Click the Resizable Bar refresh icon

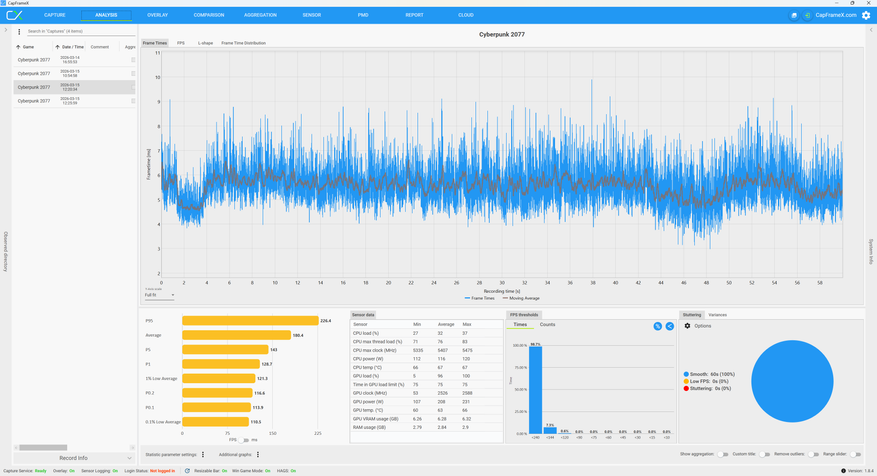pos(187,470)
